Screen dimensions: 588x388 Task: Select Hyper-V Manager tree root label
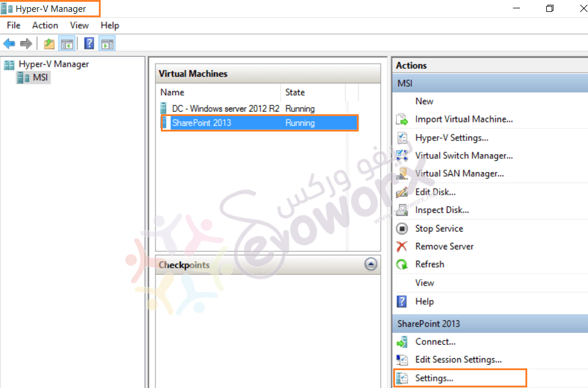[54, 64]
